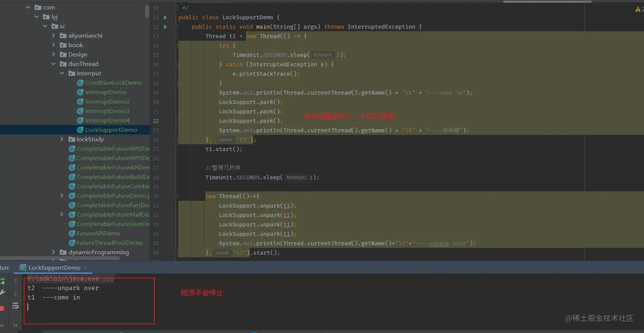Image resolution: width=644 pixels, height=333 pixels.
Task: Open run configuration wrench icon
Action: pyautogui.click(x=2, y=293)
